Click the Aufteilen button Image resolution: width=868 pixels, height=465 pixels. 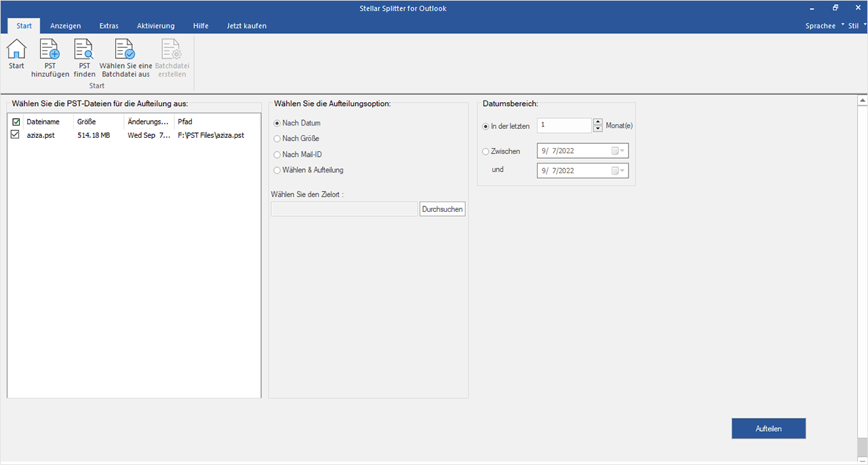point(769,429)
